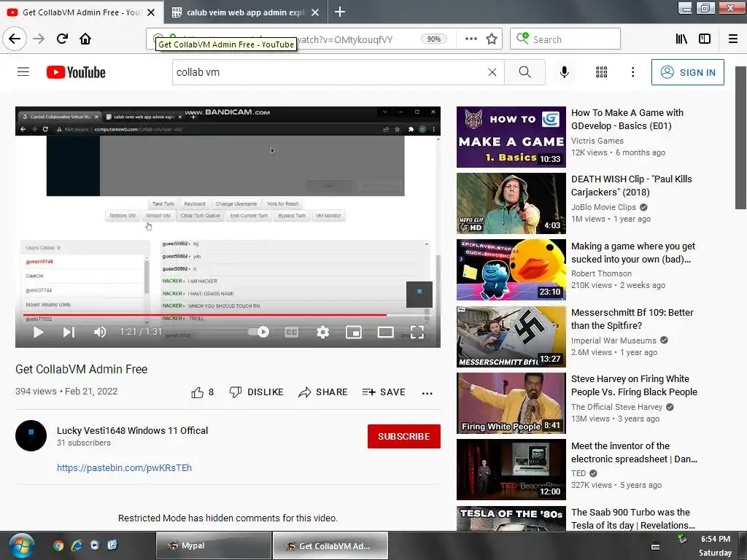Switch to the Mypal taskbar window
Viewport: 747px width, 560px height.
pyautogui.click(x=214, y=545)
